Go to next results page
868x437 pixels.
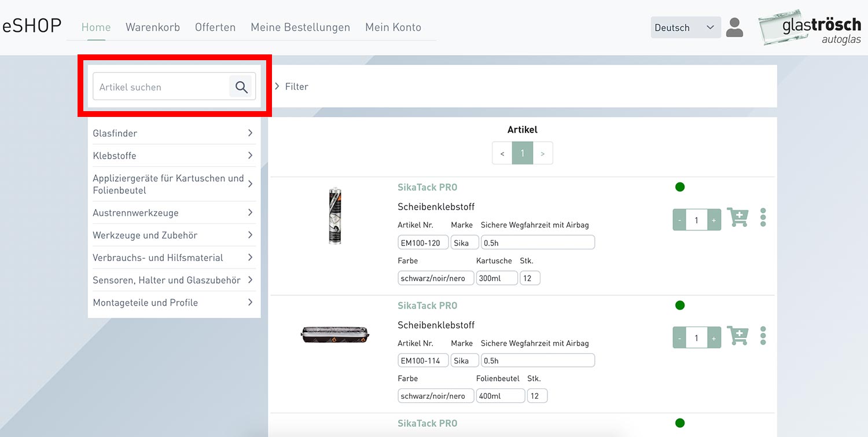pyautogui.click(x=543, y=153)
